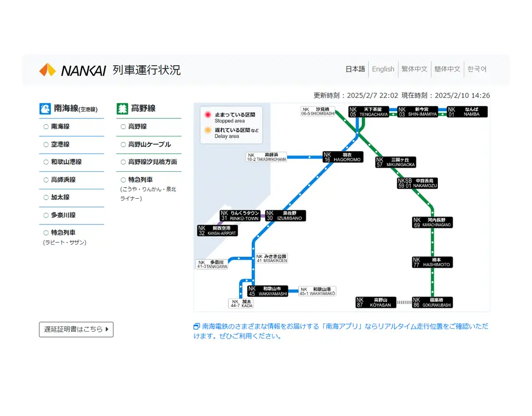Click the 列車運行状況 page title
The height and width of the screenshot is (416, 532).
pyautogui.click(x=147, y=70)
